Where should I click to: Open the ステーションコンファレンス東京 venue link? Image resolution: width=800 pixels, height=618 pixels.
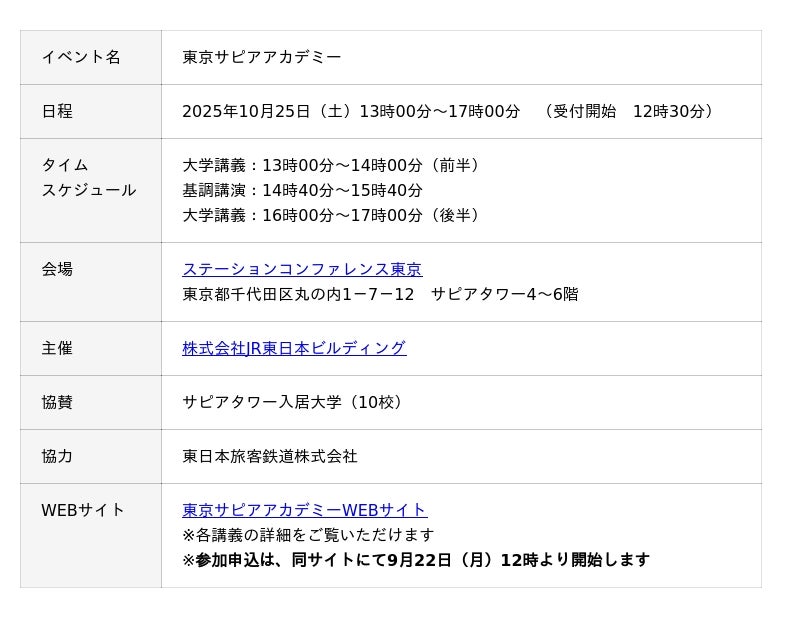pyautogui.click(x=302, y=269)
